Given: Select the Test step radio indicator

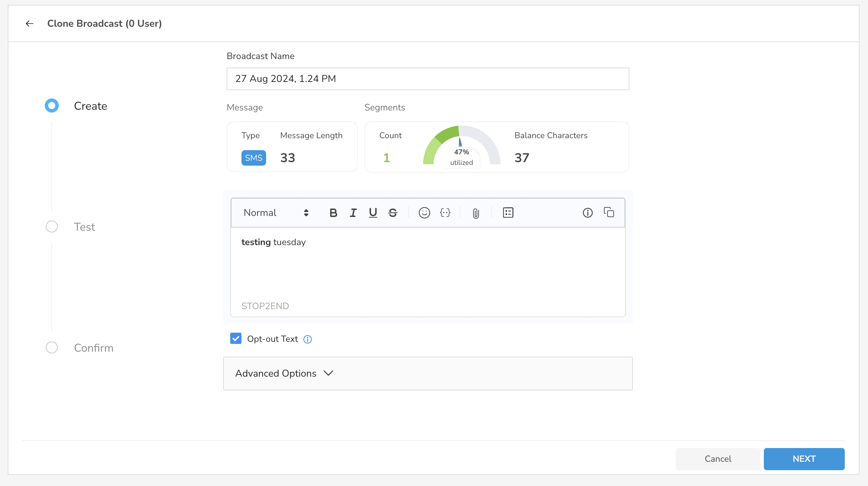Looking at the screenshot, I should tap(52, 226).
